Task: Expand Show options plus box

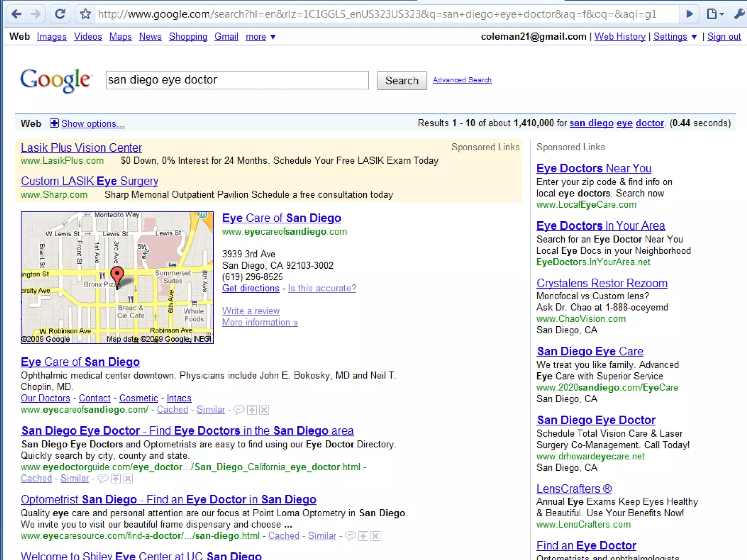Action: pyautogui.click(x=54, y=123)
